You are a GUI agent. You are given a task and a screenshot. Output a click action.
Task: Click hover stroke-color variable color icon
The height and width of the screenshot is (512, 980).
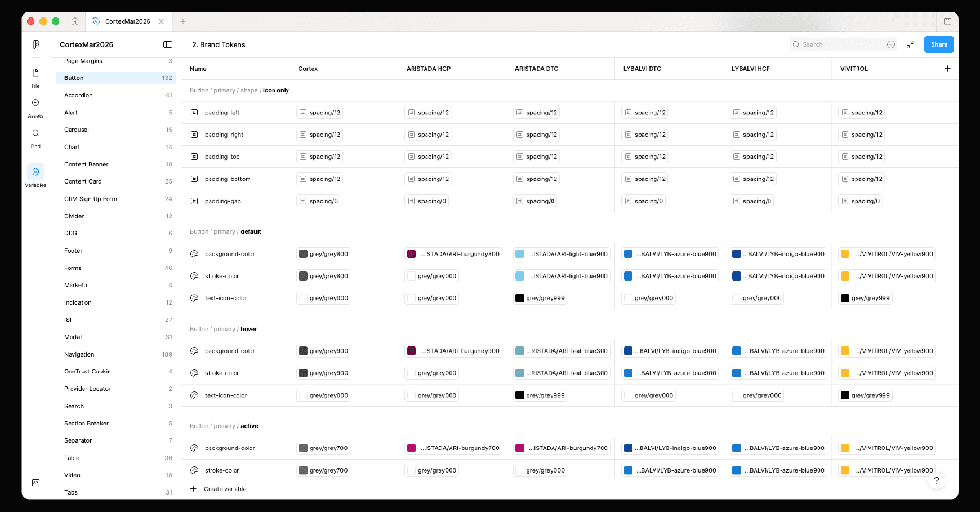click(x=194, y=373)
